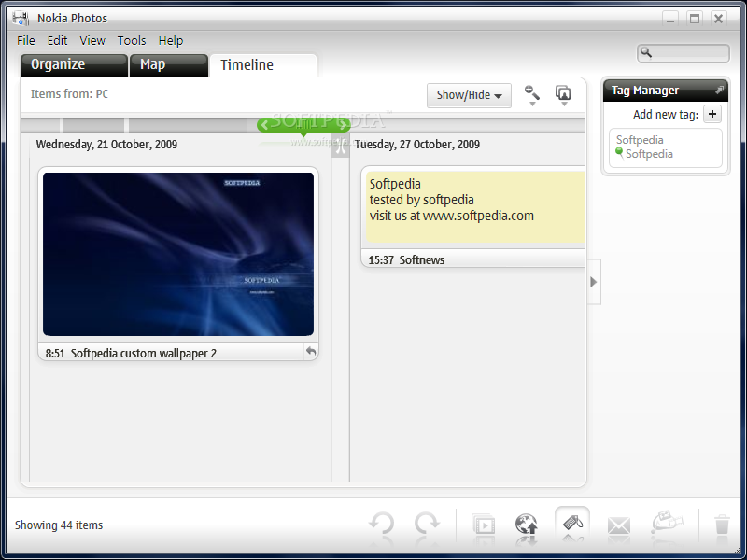Open the Tools menu
Viewport: 747px width, 560px height.
132,40
